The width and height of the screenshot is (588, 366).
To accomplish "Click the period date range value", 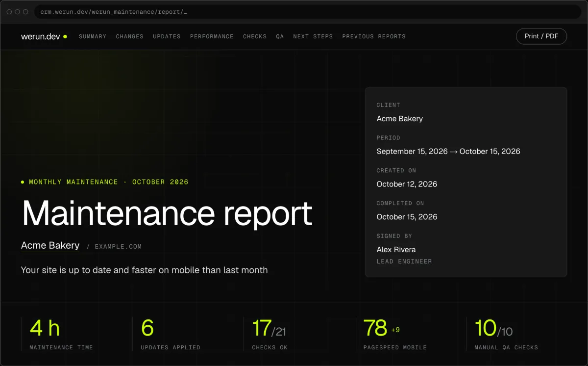I will pos(448,152).
